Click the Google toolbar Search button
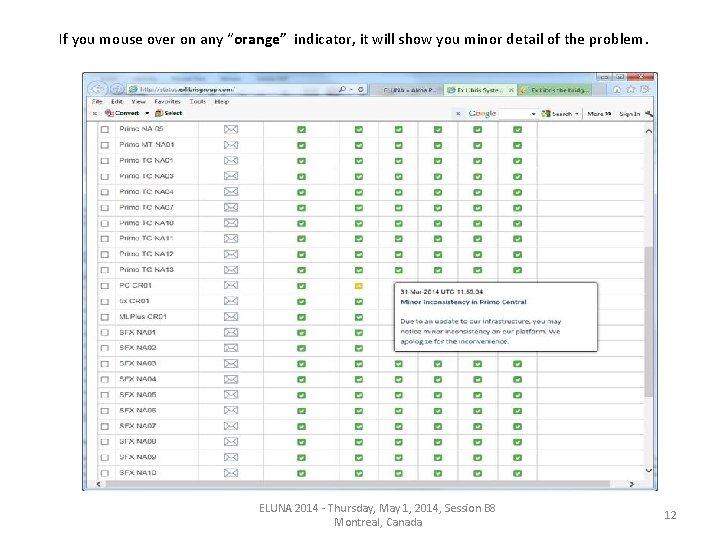 point(557,113)
